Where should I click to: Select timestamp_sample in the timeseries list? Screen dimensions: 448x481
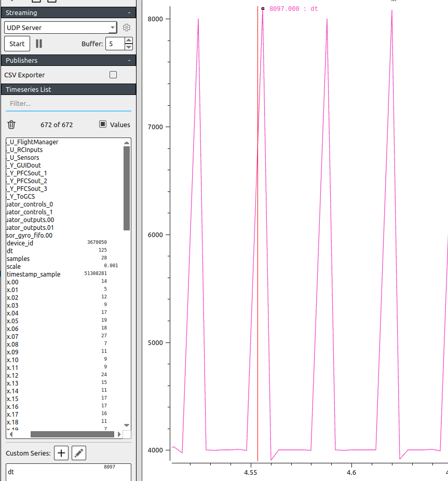(34, 274)
